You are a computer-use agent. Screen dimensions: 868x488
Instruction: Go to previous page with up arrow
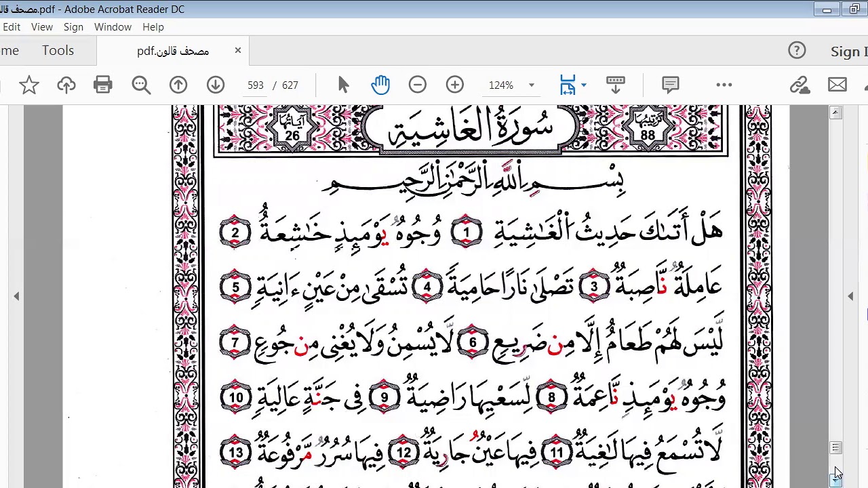[178, 85]
